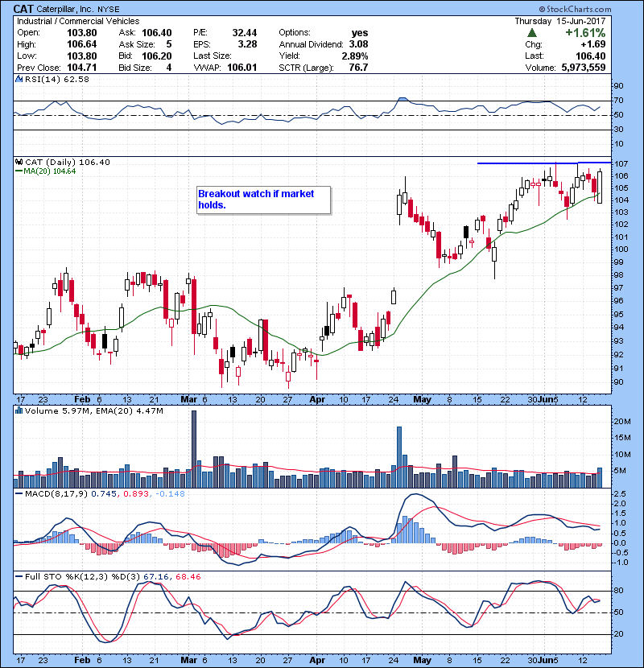Image resolution: width=644 pixels, height=668 pixels.
Task: Click the Annual Dividend value 3.08
Action: pyautogui.click(x=358, y=44)
